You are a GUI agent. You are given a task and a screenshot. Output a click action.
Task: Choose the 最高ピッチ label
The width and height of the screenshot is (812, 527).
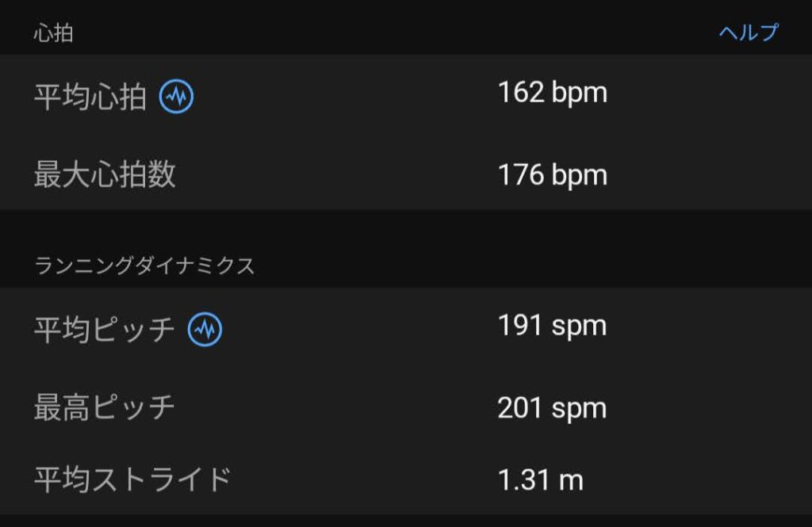click(104, 407)
